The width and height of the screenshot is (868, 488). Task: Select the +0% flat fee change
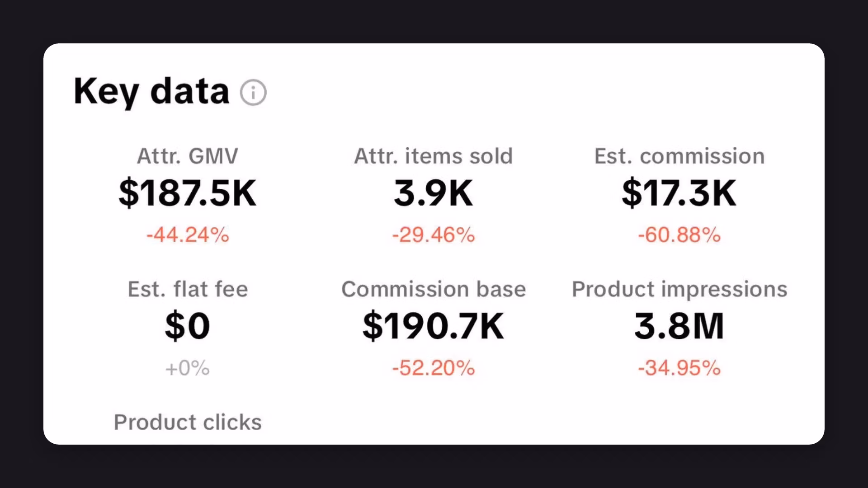pos(188,368)
